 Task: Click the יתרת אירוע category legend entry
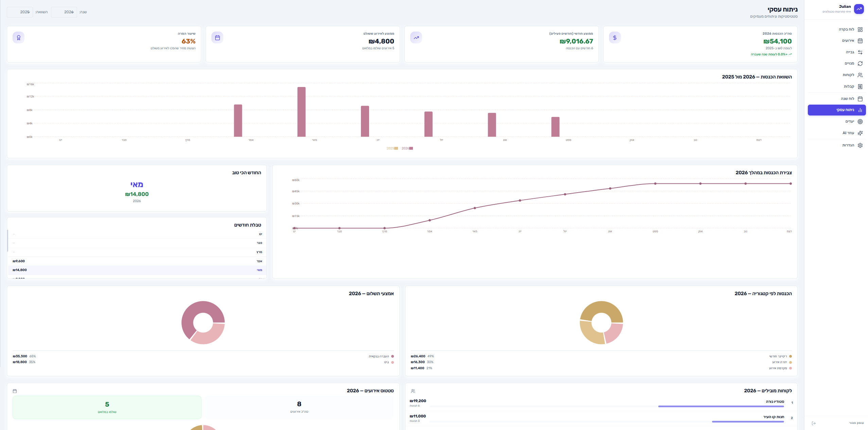782,362
